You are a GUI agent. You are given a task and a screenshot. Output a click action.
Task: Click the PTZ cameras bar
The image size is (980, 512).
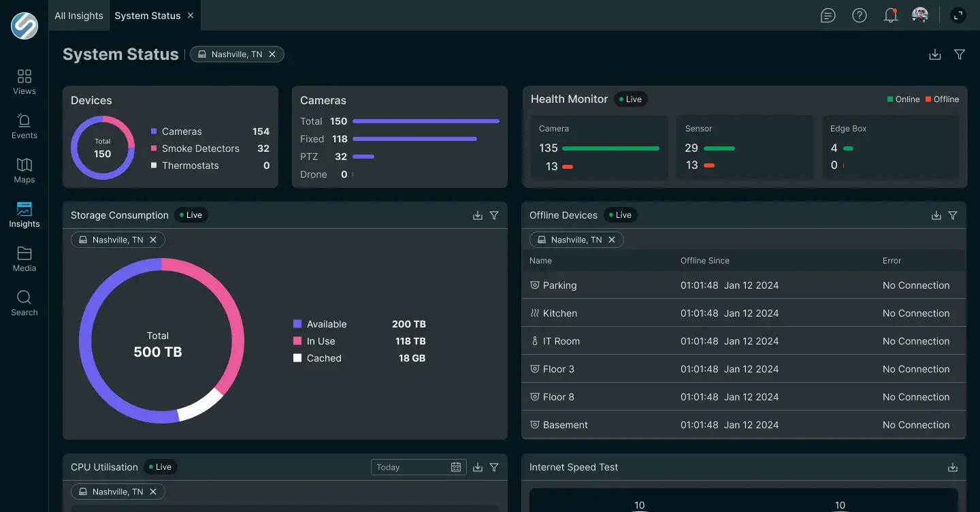(x=363, y=157)
